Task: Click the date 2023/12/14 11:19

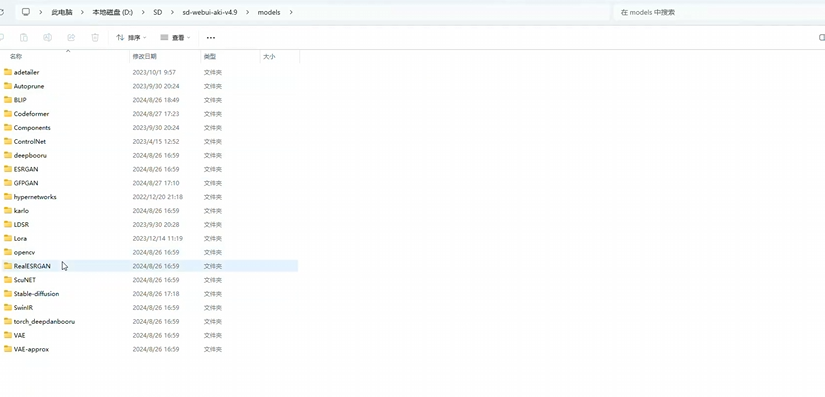Action: tap(158, 238)
